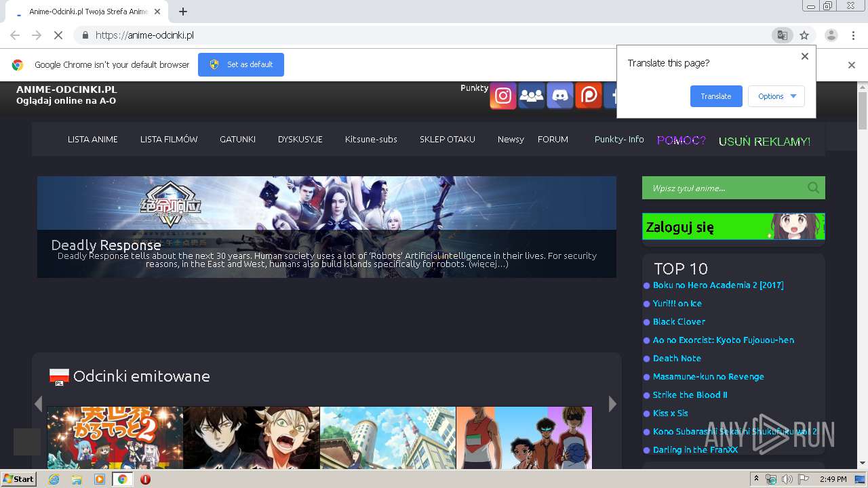
Task: Open GATUNKI menu item
Action: [x=237, y=139]
